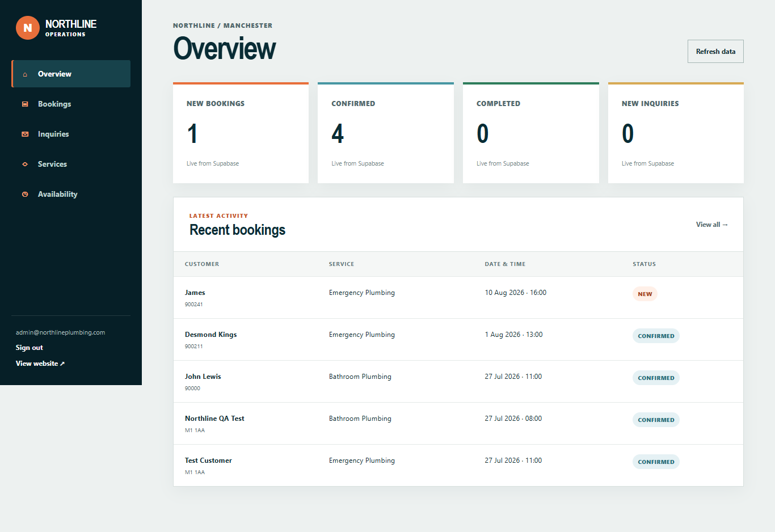Click postcode 900241 under James
This screenshot has width=775, height=532.
pos(194,305)
